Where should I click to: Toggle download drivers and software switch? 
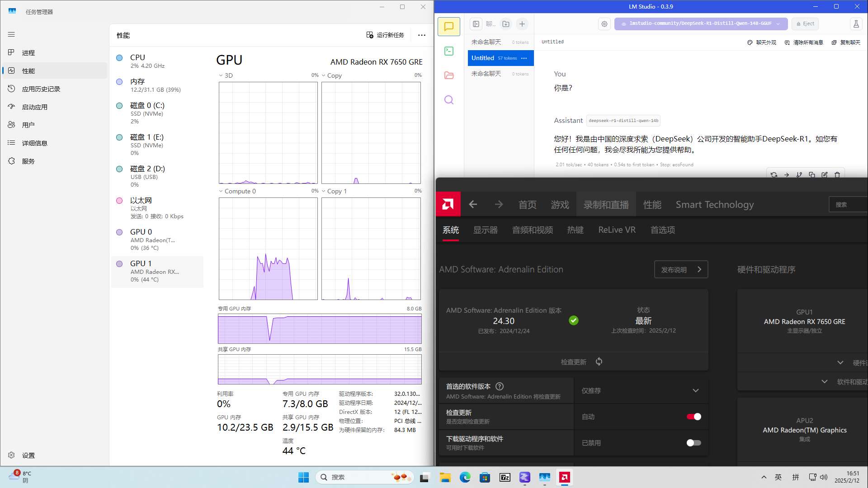pyautogui.click(x=693, y=443)
